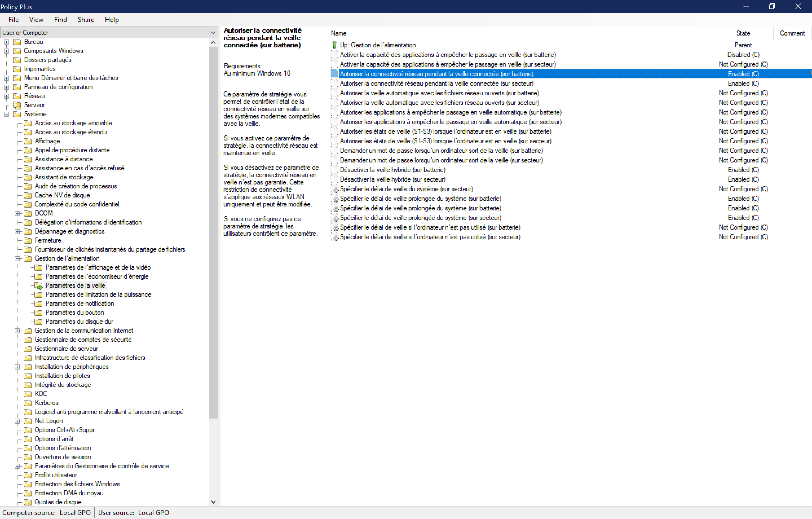Image resolution: width=812 pixels, height=519 pixels.
Task: Click the tree scrollbar's down arrow
Action: (x=213, y=502)
